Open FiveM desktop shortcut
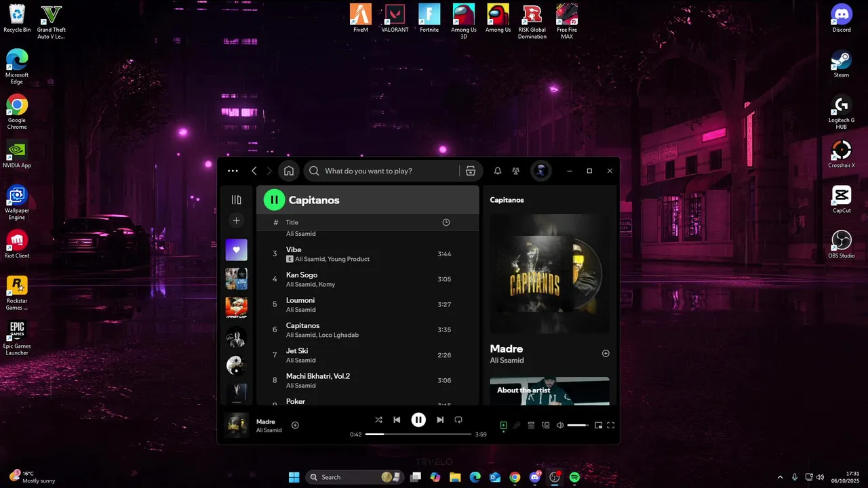 click(361, 18)
